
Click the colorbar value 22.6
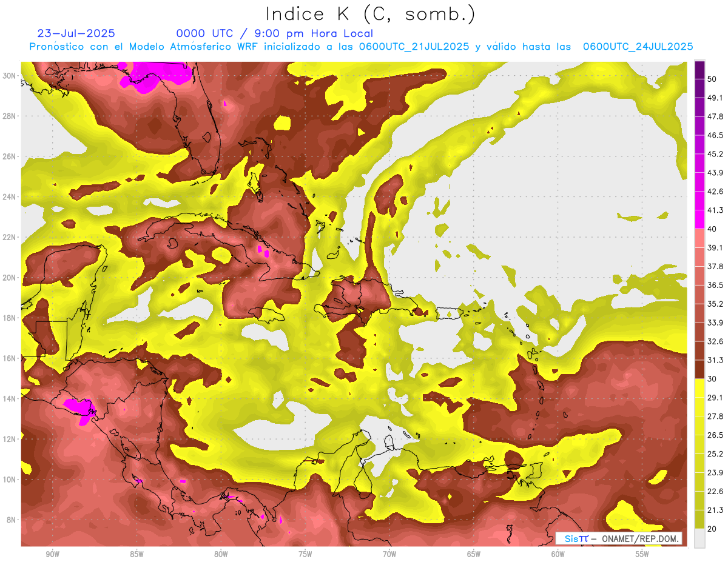(x=715, y=492)
